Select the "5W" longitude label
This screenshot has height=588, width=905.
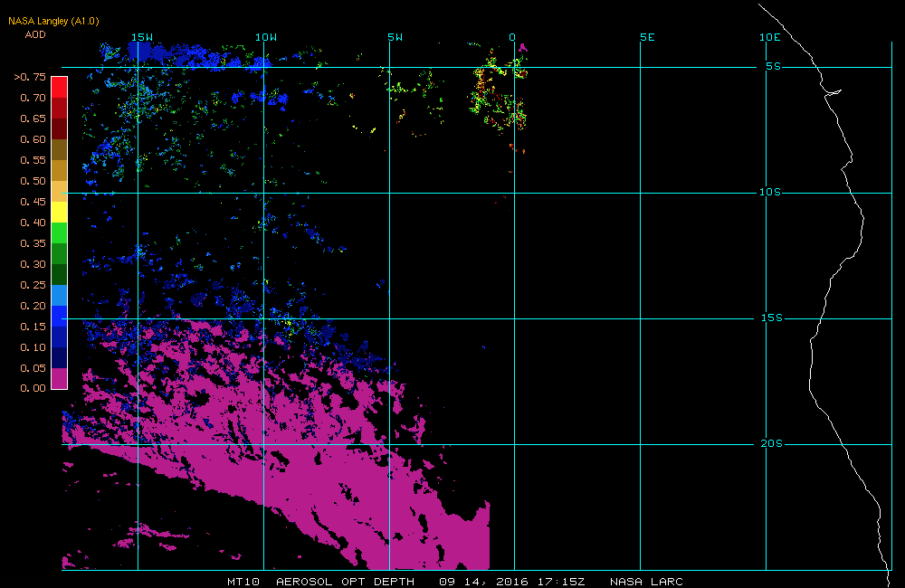[x=395, y=37]
